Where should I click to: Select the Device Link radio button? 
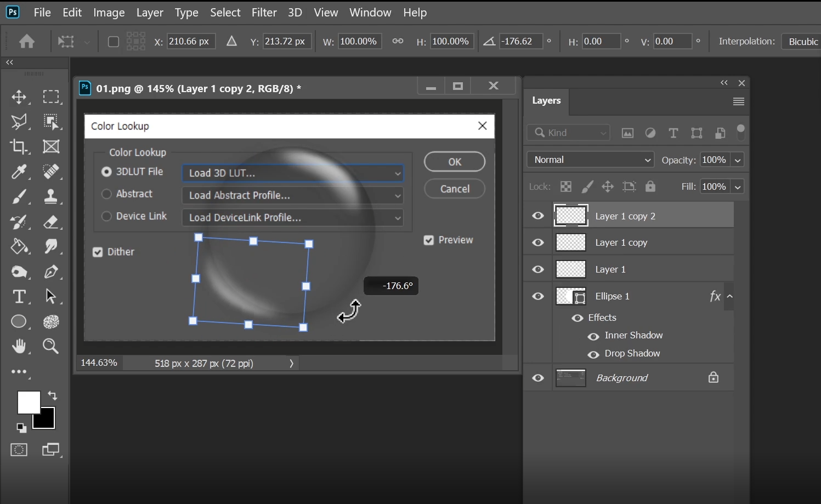(x=106, y=217)
